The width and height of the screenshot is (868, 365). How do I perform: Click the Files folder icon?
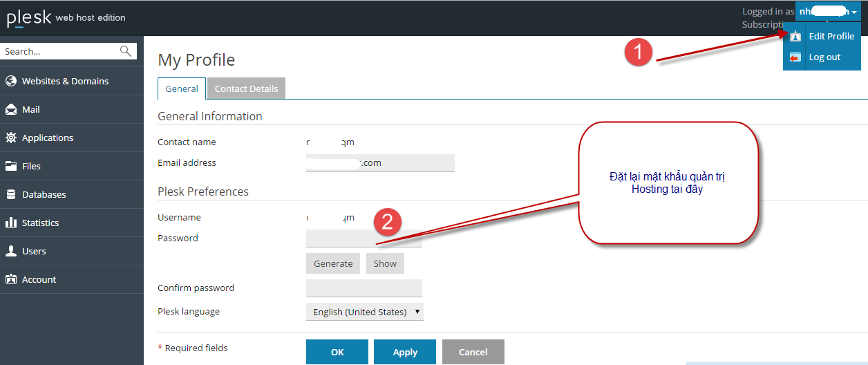[10, 166]
